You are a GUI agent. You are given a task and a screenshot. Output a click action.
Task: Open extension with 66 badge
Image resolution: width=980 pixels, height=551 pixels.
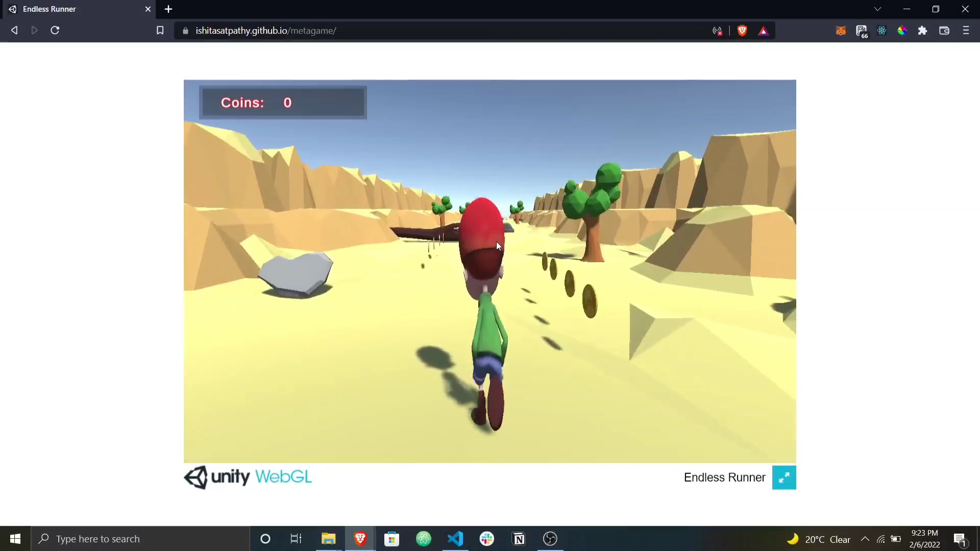[x=862, y=32]
